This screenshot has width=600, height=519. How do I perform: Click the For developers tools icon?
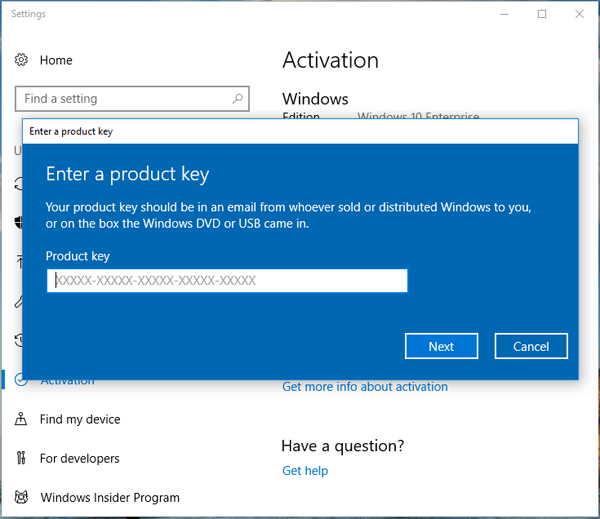[x=21, y=458]
